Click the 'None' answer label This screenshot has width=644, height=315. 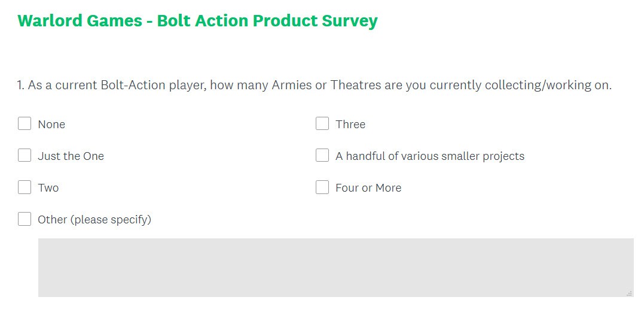[x=51, y=125]
